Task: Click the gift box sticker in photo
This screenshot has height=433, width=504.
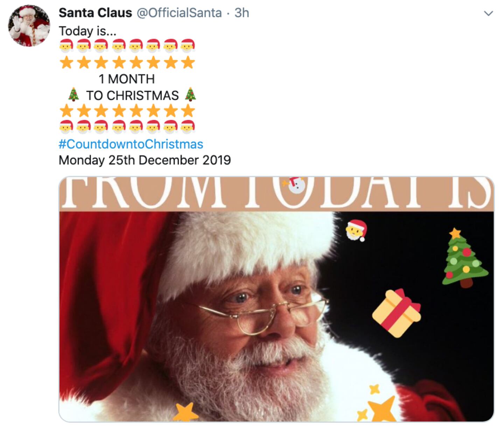Action: [396, 313]
